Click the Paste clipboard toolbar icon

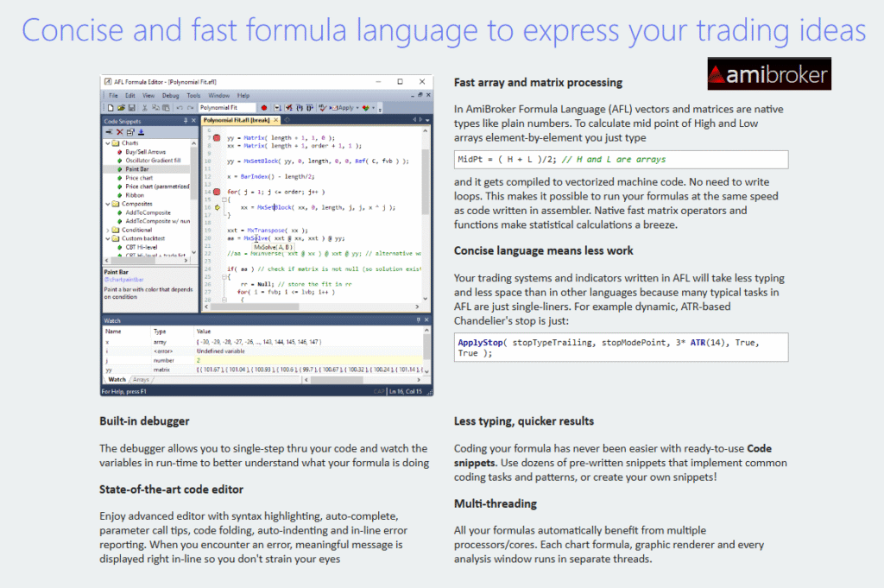(166, 108)
